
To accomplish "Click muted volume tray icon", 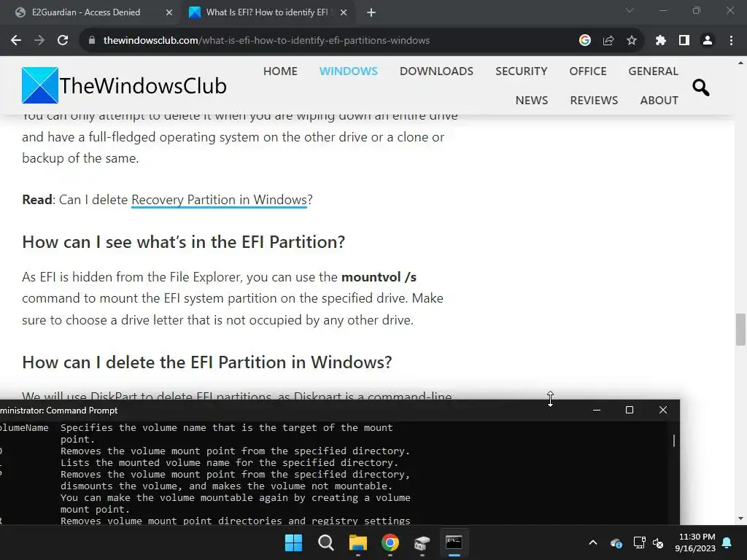I will pyautogui.click(x=659, y=542).
